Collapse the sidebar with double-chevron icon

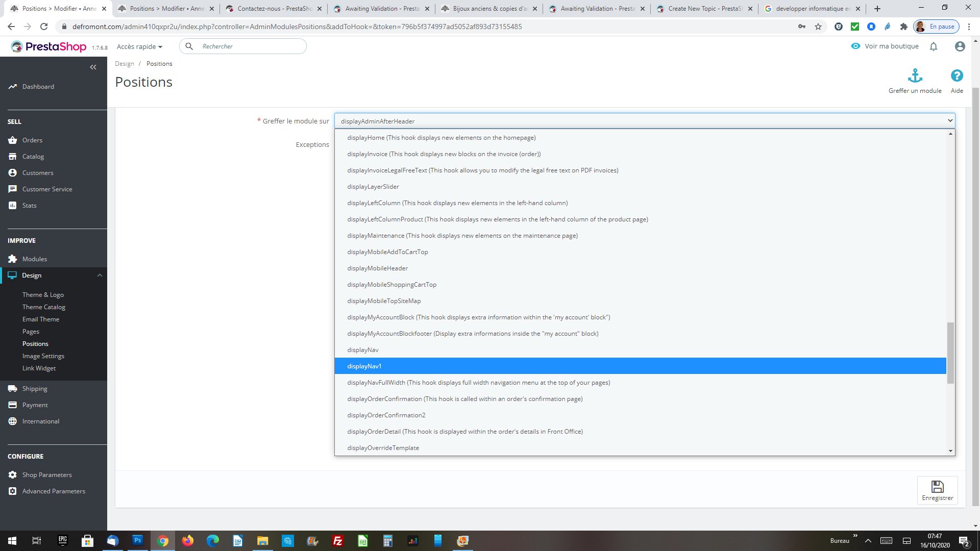pyautogui.click(x=93, y=67)
